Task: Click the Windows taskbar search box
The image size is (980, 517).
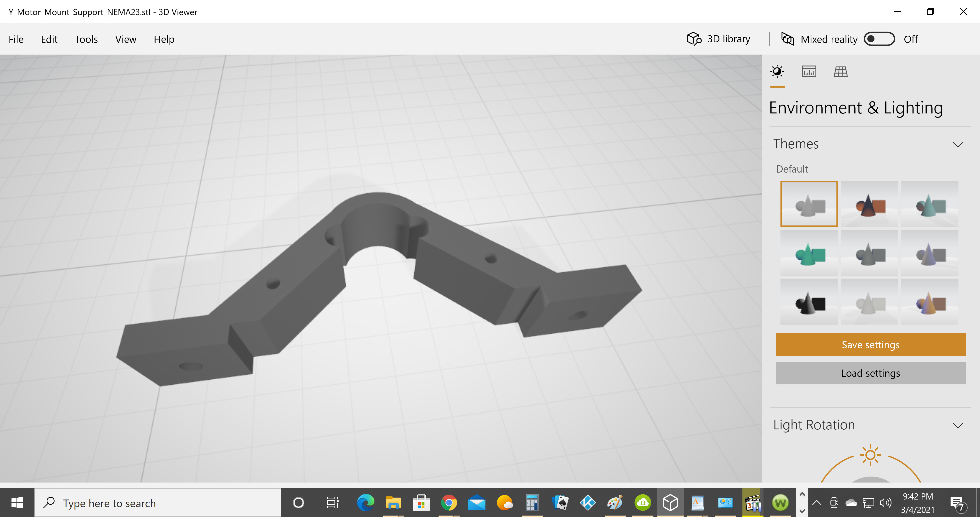Action: pos(158,503)
